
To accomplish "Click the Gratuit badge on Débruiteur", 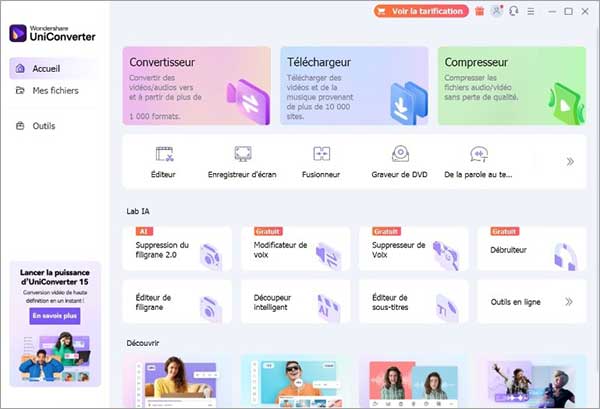I will pos(505,231).
